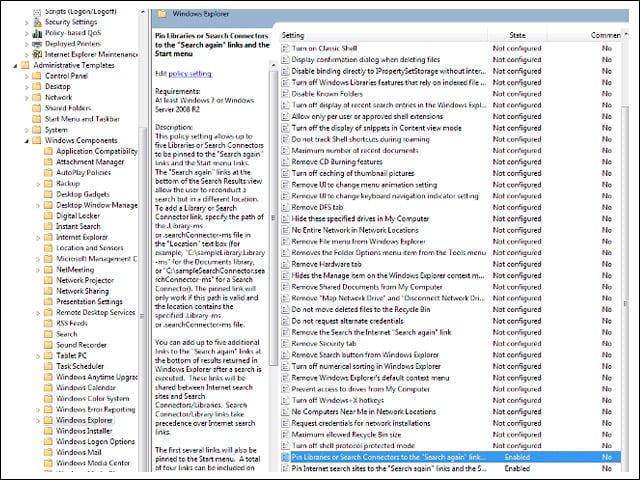Screen dimensions: 640x480
Task: Select the Windows Installer tree item
Action: pos(84,431)
